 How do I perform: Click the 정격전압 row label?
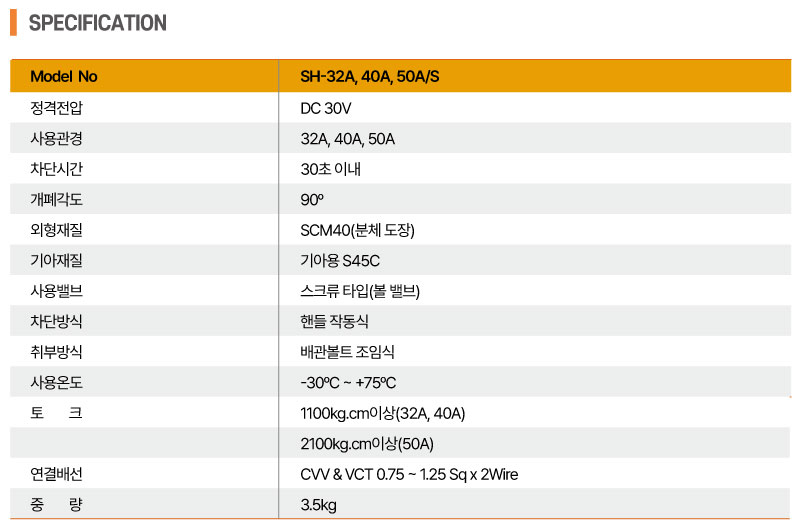click(x=56, y=108)
